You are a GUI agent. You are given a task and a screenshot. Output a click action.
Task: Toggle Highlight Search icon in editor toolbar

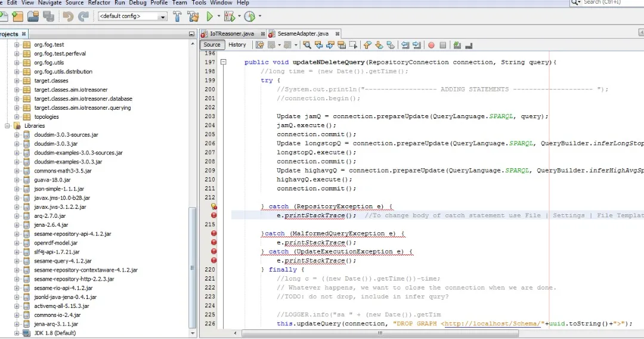[x=342, y=45]
